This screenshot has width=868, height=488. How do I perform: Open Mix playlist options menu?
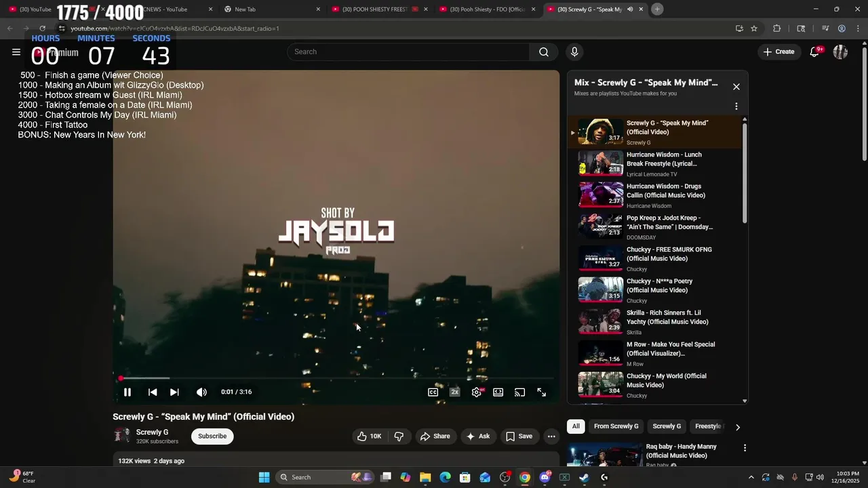[x=736, y=106]
